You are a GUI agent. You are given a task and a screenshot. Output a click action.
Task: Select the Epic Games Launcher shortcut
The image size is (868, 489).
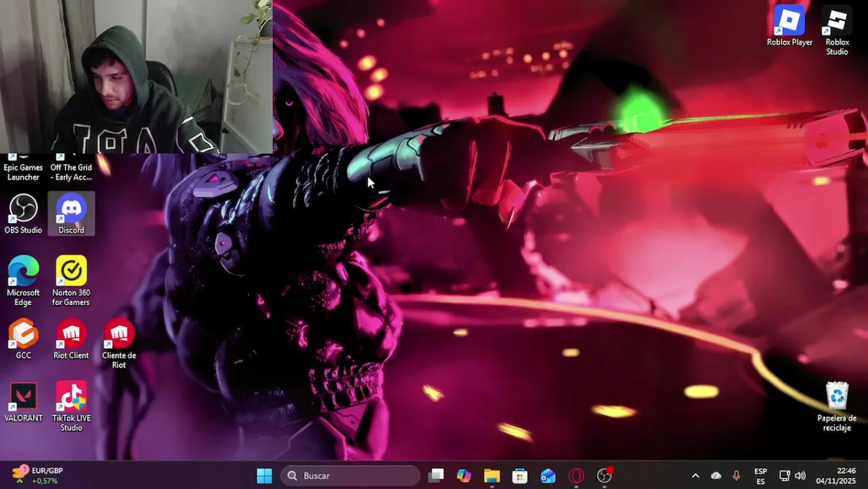click(x=23, y=168)
